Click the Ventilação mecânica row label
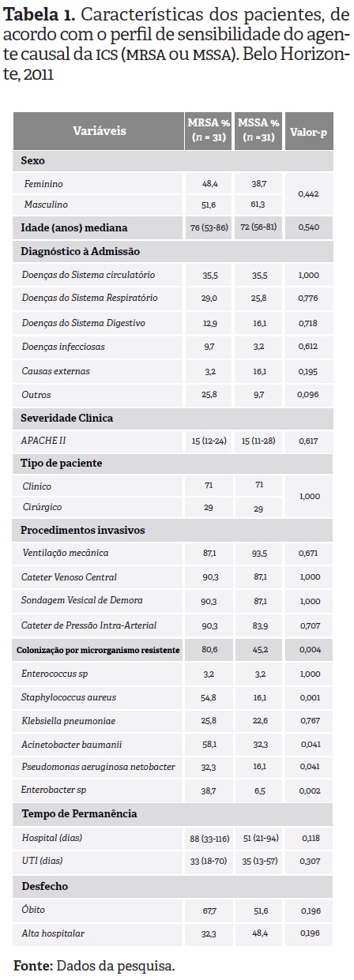 coord(66,554)
